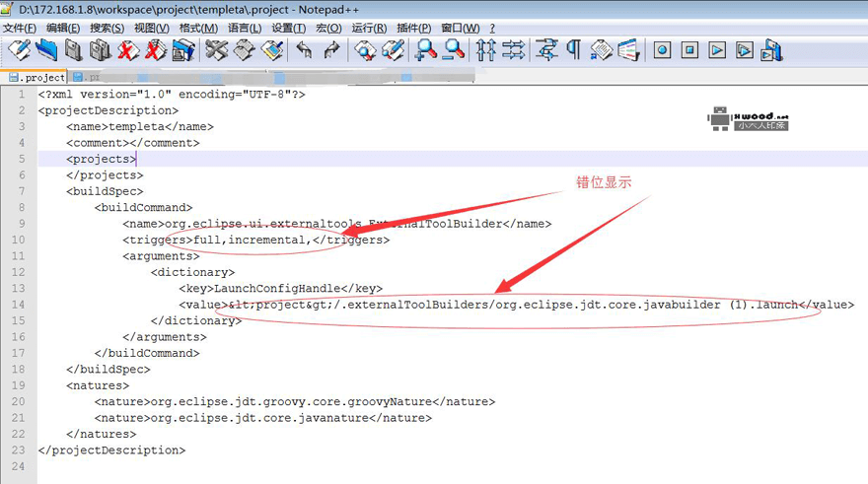Click the LaunchConfigHandle key line
868x484 pixels.
pos(281,288)
